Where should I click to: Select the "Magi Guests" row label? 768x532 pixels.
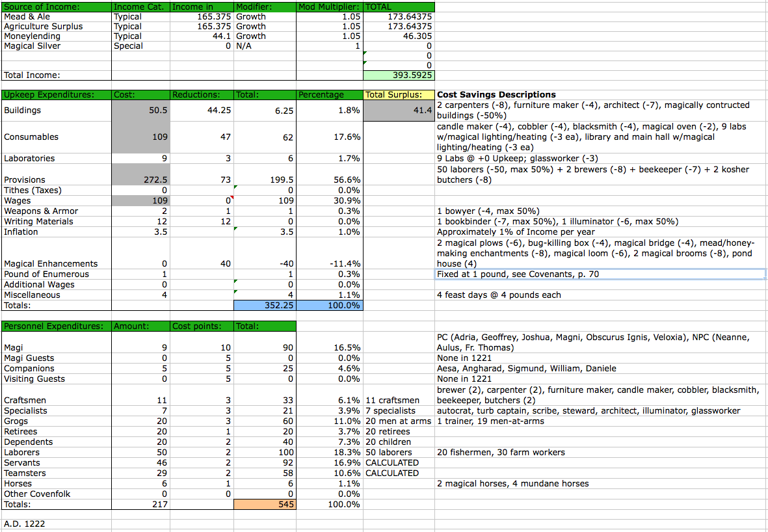pyautogui.click(x=57, y=358)
